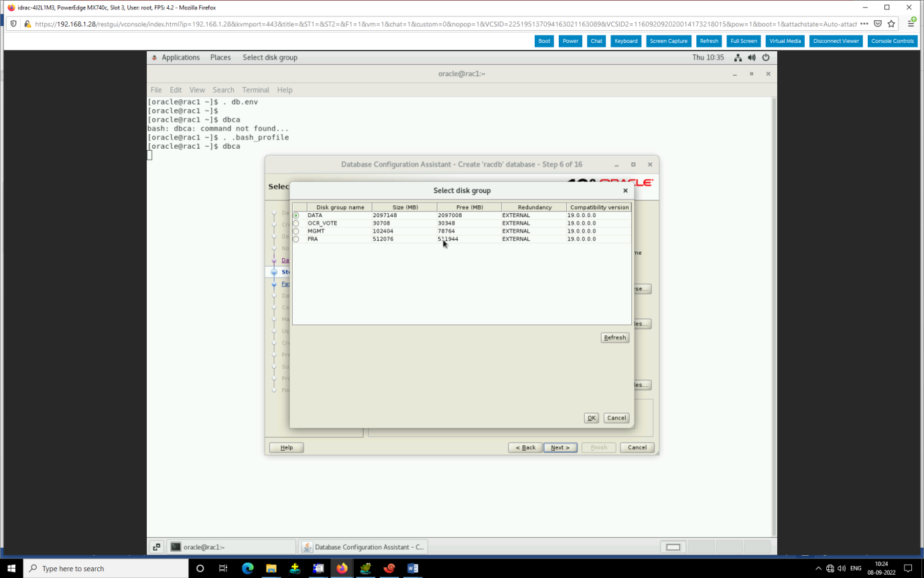Switch to Database Configuration Assistant taskbar entry

[362, 547]
